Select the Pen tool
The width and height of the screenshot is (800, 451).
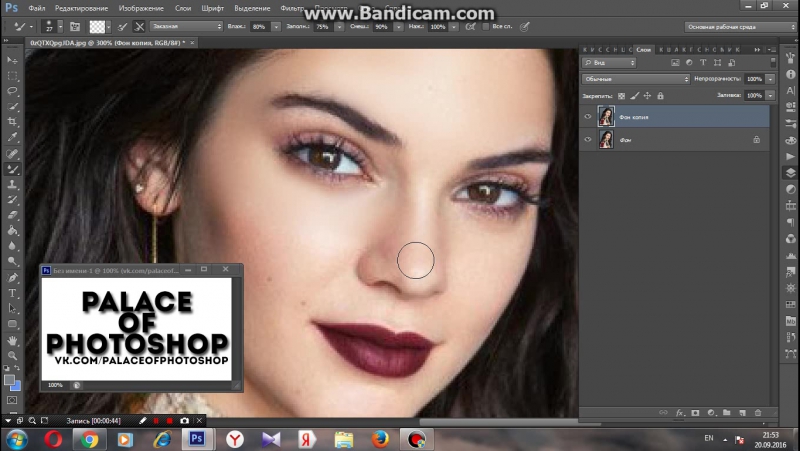pyautogui.click(x=12, y=278)
